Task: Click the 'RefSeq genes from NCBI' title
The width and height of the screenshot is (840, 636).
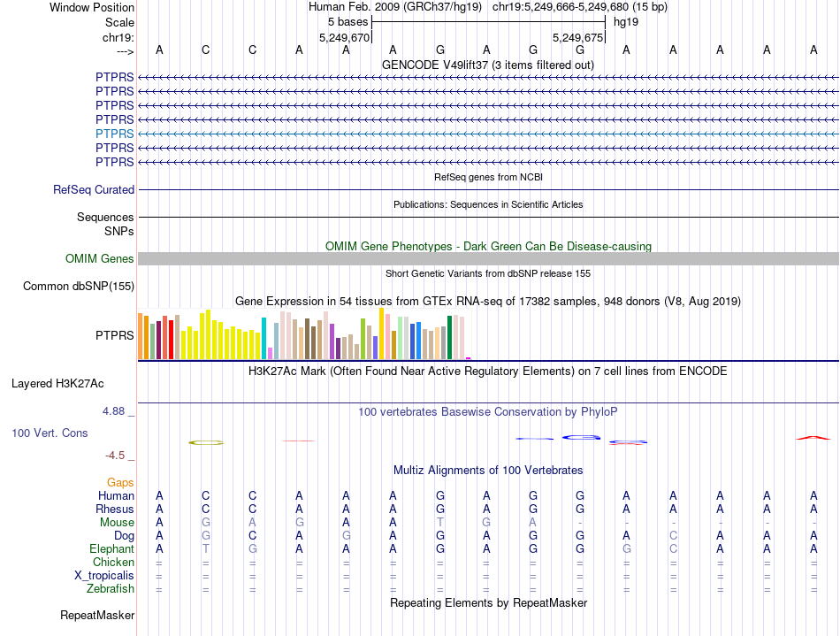Action: [x=489, y=177]
